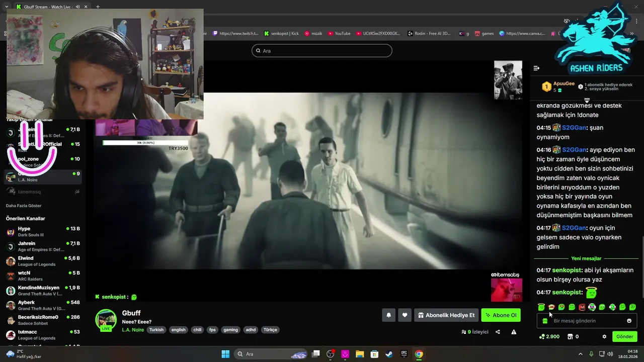Open Ayberk channel in sidebar
This screenshot has height=362, width=644.
[x=43, y=305]
